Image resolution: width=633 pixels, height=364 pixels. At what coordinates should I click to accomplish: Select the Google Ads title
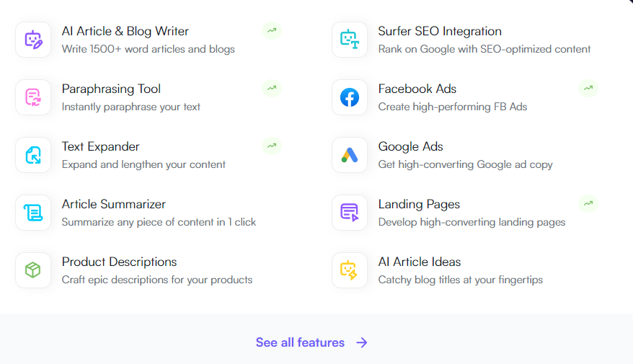tap(410, 146)
